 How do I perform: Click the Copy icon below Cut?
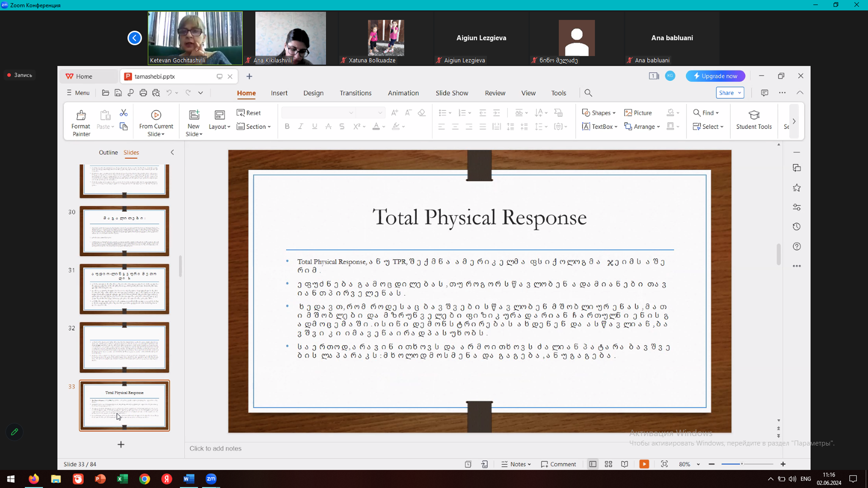pos(123,127)
